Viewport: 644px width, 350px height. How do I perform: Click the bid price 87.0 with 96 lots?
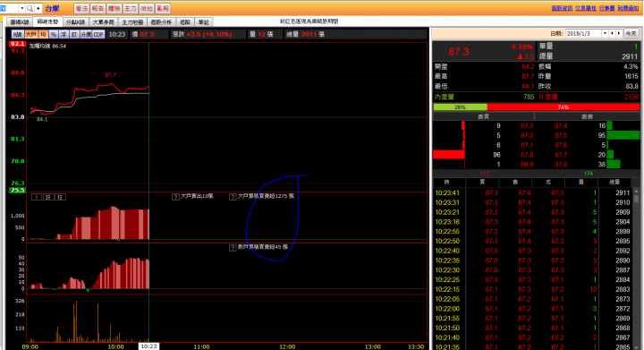tap(527, 155)
